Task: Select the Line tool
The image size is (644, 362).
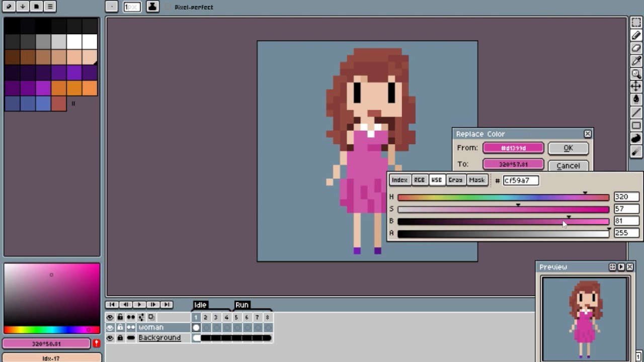Action: tap(636, 113)
